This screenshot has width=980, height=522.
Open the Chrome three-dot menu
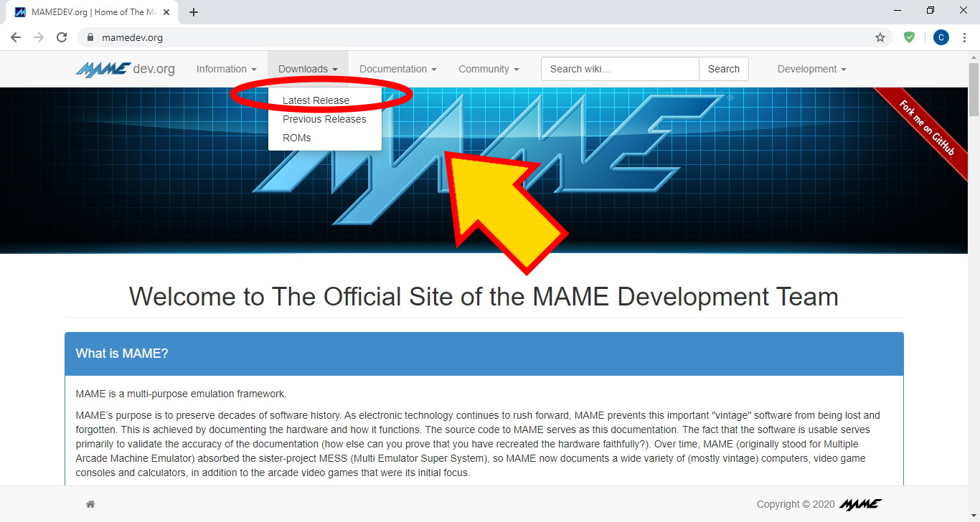(965, 37)
